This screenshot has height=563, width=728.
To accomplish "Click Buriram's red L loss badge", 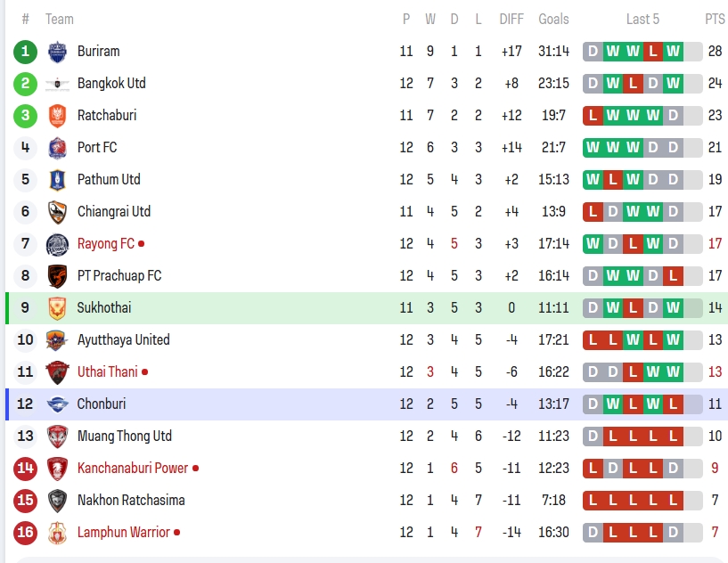I will pyautogui.click(x=653, y=52).
